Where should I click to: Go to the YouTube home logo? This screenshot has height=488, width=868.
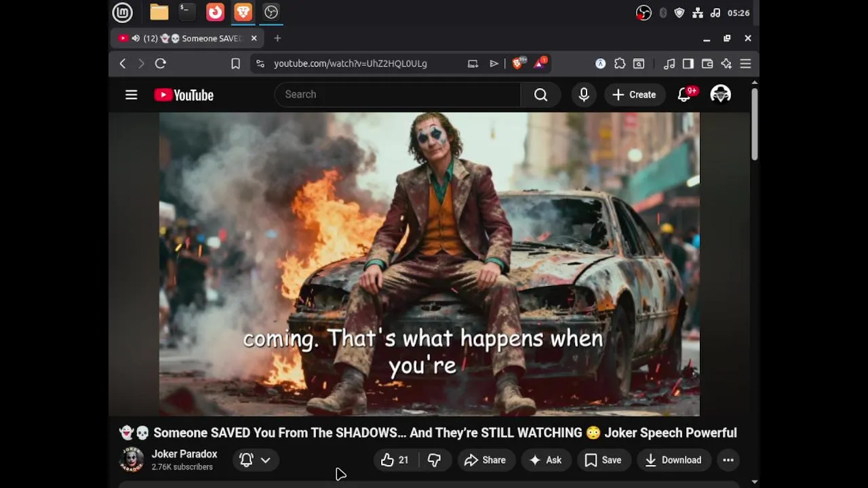(184, 95)
